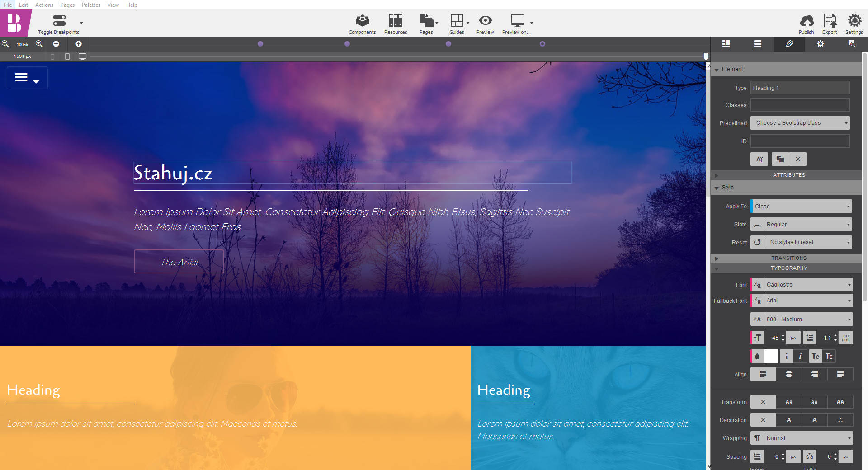Open the View menu

[113, 5]
